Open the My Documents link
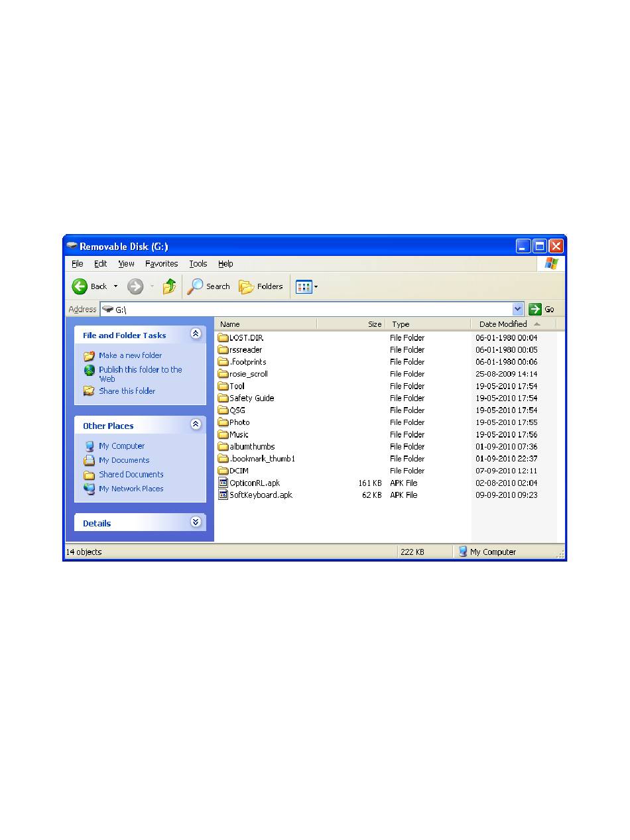Screen dimensions: 630x840 pos(124,460)
